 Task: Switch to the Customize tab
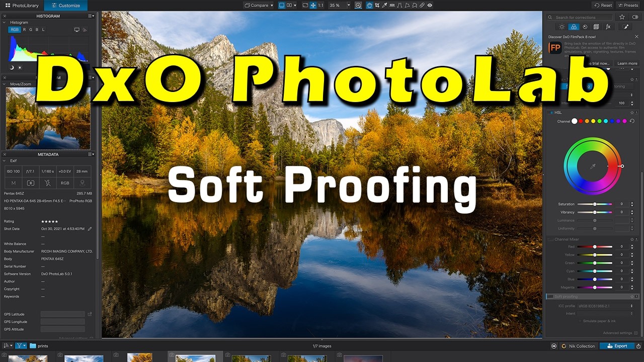click(65, 6)
